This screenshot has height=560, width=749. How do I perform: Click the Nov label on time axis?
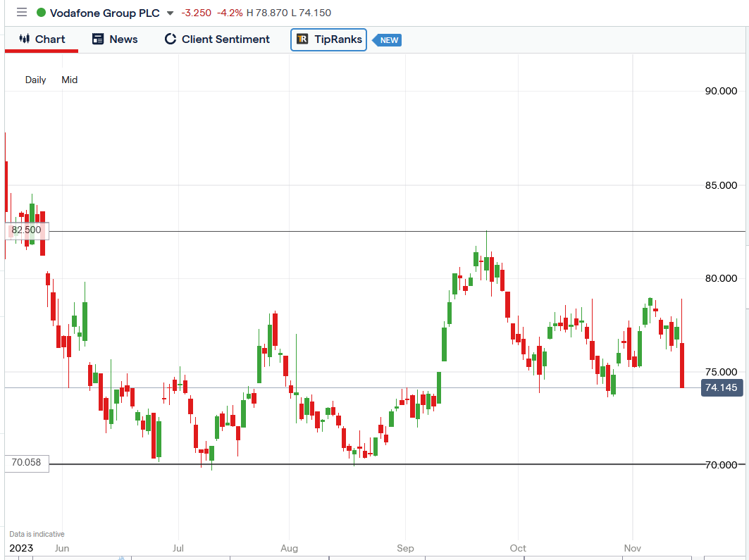(633, 548)
